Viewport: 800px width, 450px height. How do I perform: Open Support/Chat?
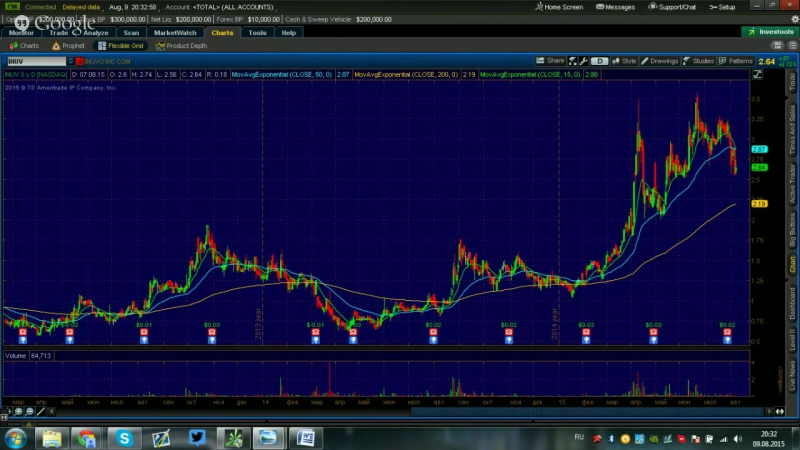pyautogui.click(x=672, y=7)
